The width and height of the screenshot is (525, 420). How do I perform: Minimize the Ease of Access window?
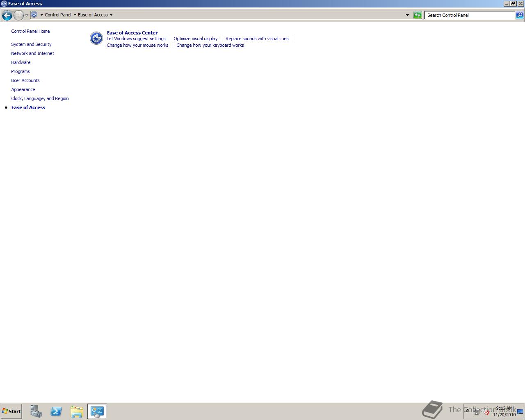coord(507,3)
